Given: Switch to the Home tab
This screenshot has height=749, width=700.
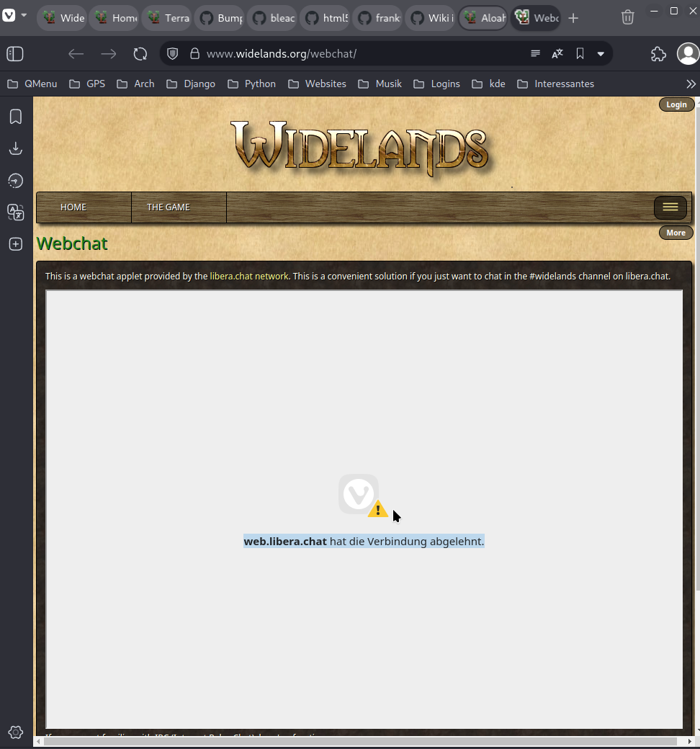Looking at the screenshot, I should 115,18.
